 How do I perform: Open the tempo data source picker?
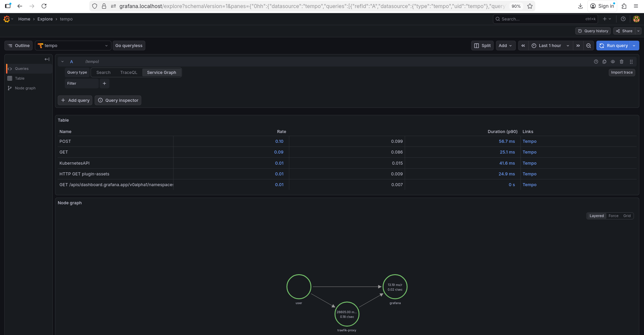(x=73, y=46)
